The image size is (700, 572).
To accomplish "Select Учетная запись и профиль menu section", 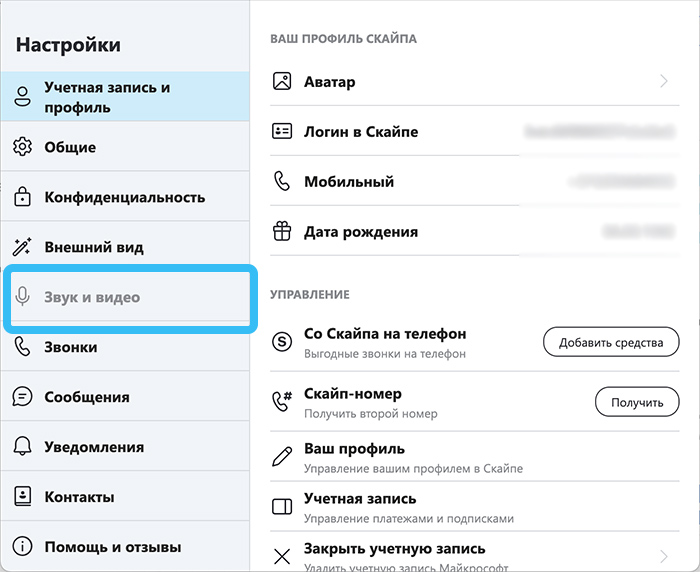I will pos(125,96).
